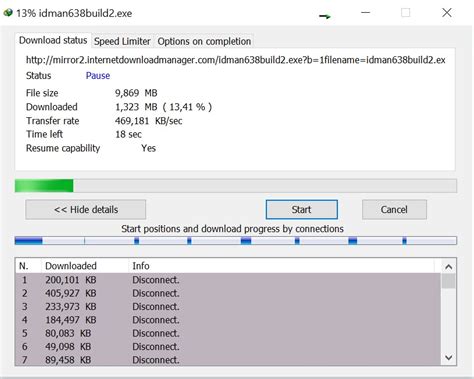The image size is (474, 379).
Task: Select connection row with 405,927 KB
Action: (x=228, y=293)
